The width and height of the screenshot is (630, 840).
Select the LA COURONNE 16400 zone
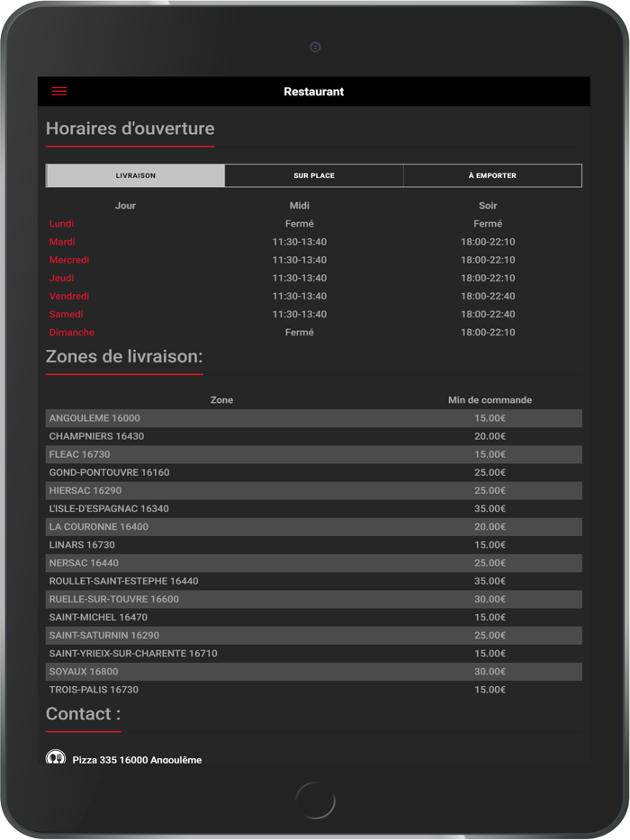(314, 527)
